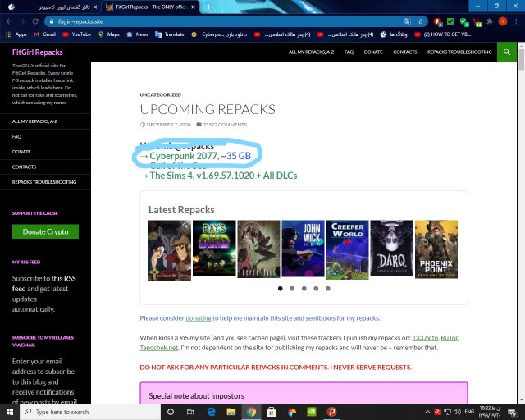This screenshot has width=525, height=420.
Task: Click the volume icon in the system tray
Action: pos(458,412)
